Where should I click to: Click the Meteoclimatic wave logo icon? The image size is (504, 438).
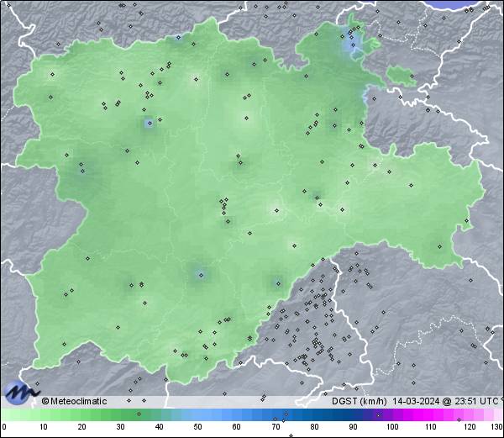[21, 393]
